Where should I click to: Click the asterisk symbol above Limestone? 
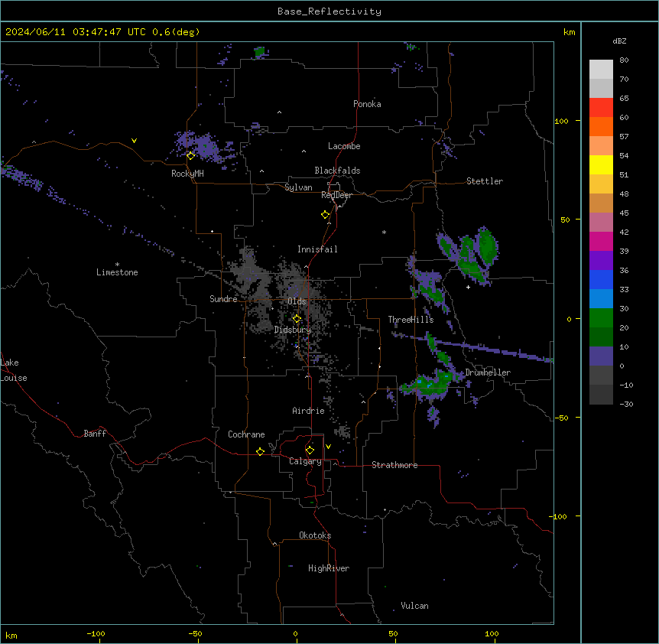(117, 265)
